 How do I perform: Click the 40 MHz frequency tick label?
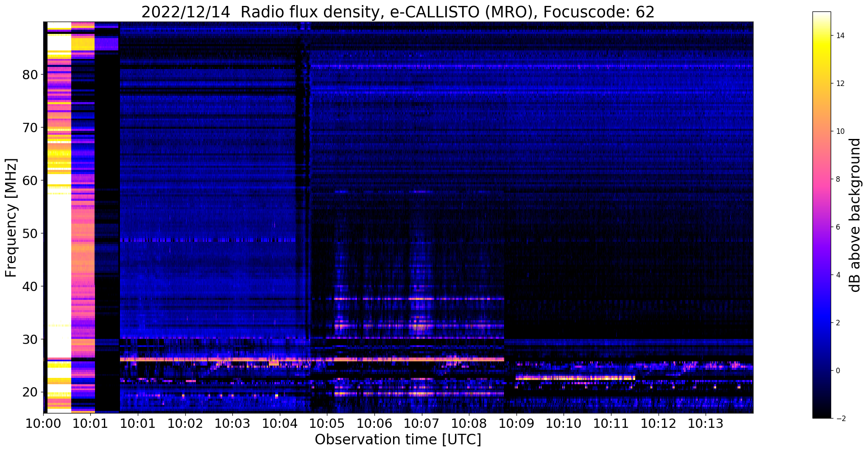click(x=30, y=286)
